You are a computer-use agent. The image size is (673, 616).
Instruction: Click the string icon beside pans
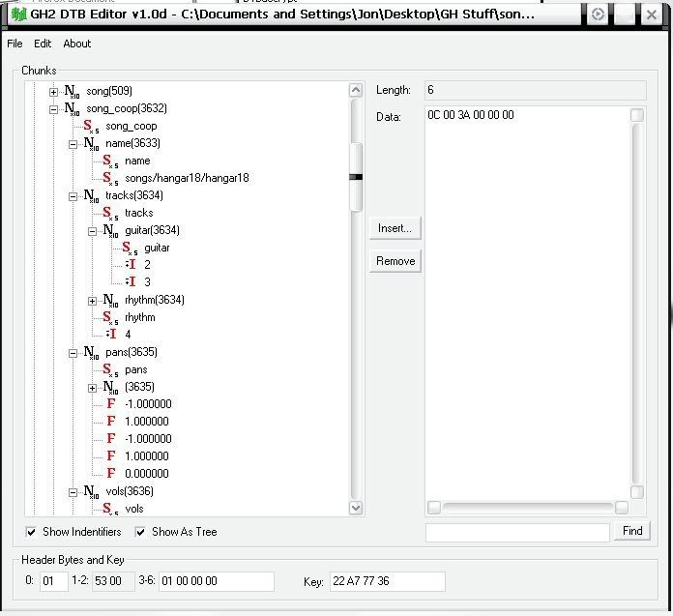tap(110, 369)
